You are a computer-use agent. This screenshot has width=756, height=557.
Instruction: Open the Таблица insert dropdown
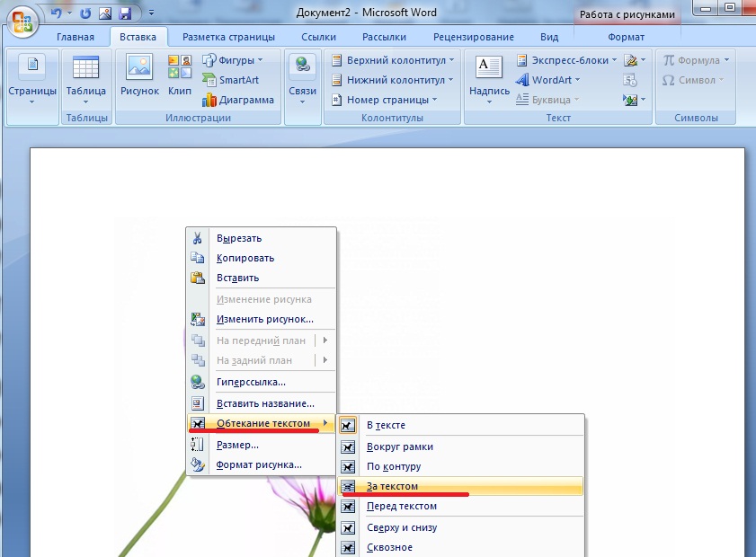[x=85, y=79]
